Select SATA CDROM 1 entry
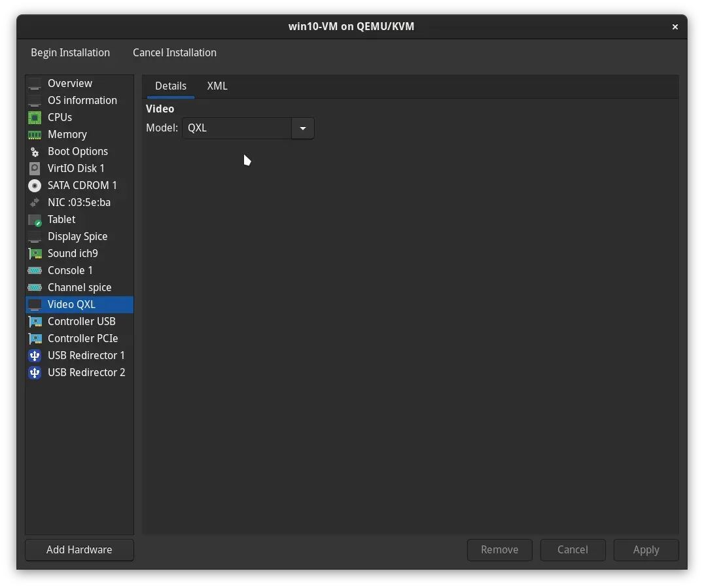Screen dimensions: 704x588 (79, 185)
